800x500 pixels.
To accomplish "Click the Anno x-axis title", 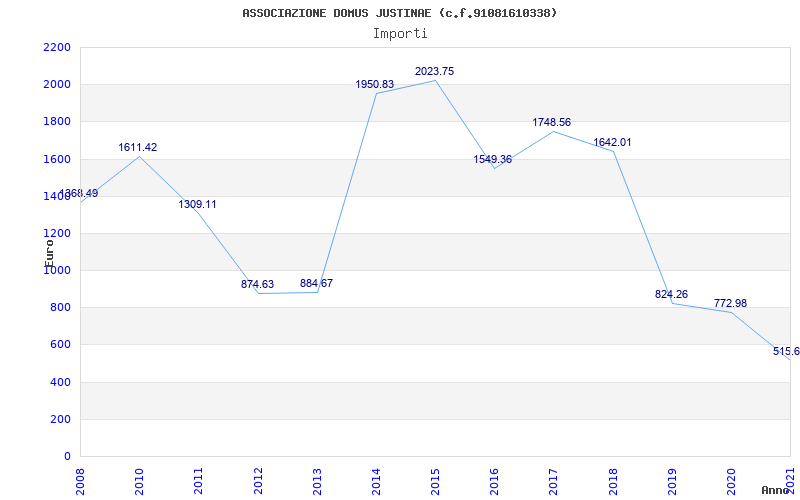I will coord(776,490).
